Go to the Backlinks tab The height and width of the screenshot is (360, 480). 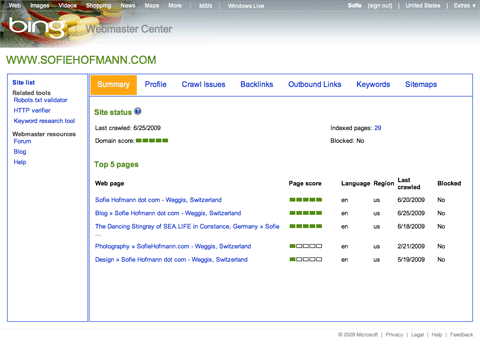(x=257, y=84)
